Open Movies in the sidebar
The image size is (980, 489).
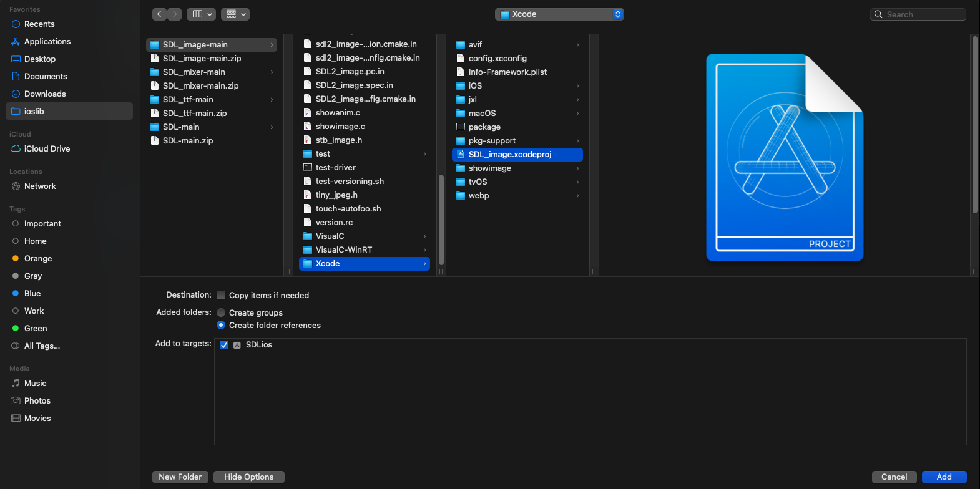pos(69,418)
